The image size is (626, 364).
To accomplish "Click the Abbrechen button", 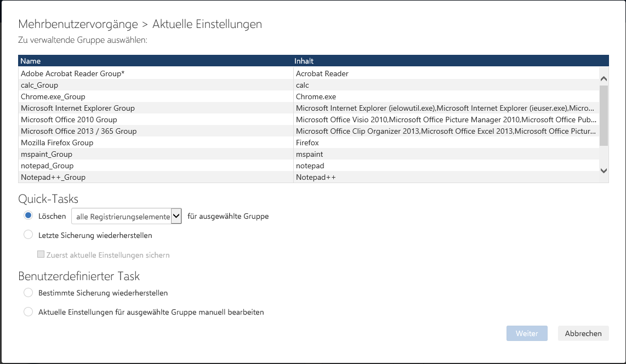I will [583, 333].
